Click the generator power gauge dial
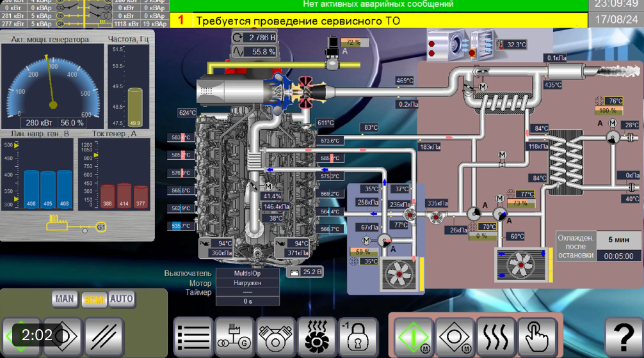Image resolution: width=644 pixels, height=358 pixels. (x=53, y=87)
